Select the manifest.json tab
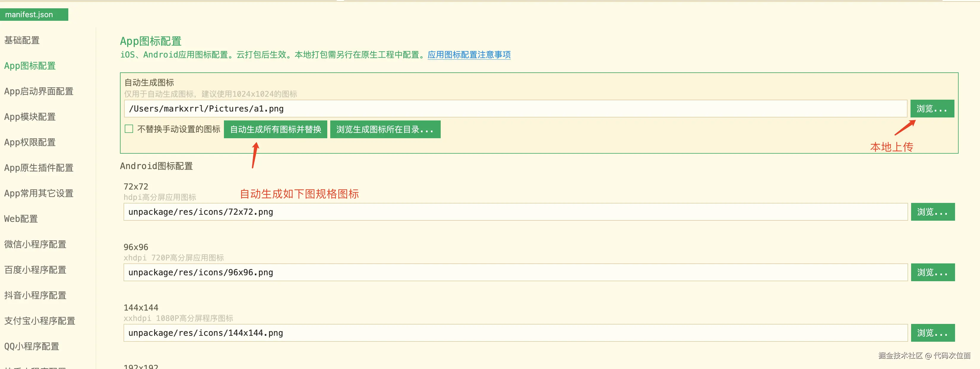This screenshot has width=980, height=369. 34,15
